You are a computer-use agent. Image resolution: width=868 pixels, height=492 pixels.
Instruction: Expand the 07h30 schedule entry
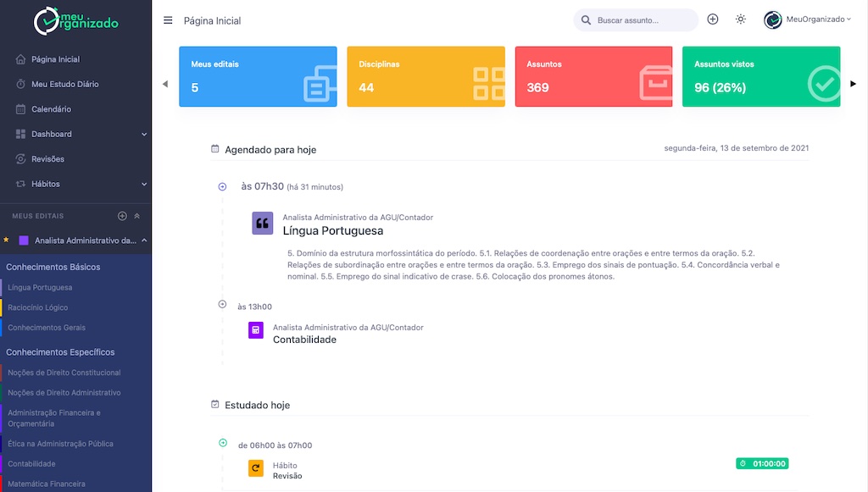[222, 187]
